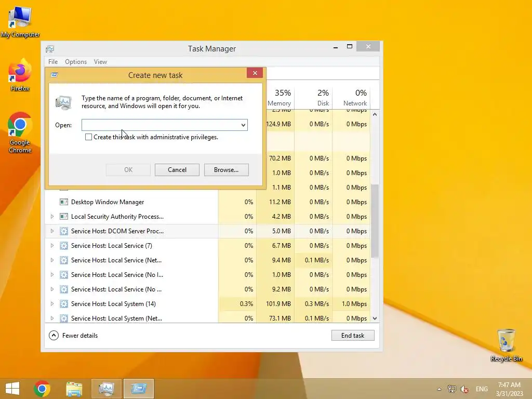Open the File menu in Task Manager

point(53,62)
